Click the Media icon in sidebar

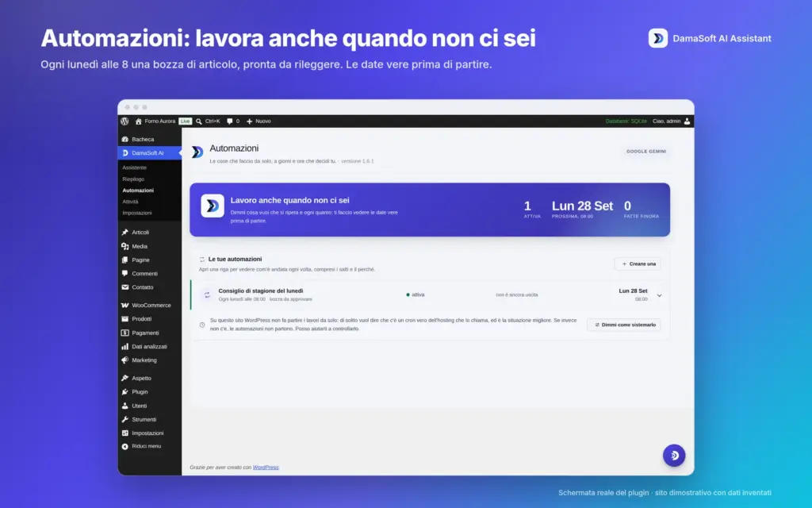point(124,246)
